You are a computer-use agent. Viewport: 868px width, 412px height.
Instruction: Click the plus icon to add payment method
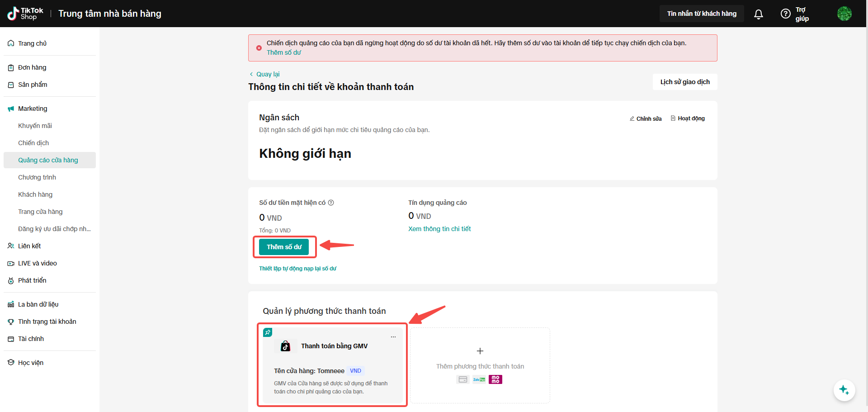click(480, 351)
